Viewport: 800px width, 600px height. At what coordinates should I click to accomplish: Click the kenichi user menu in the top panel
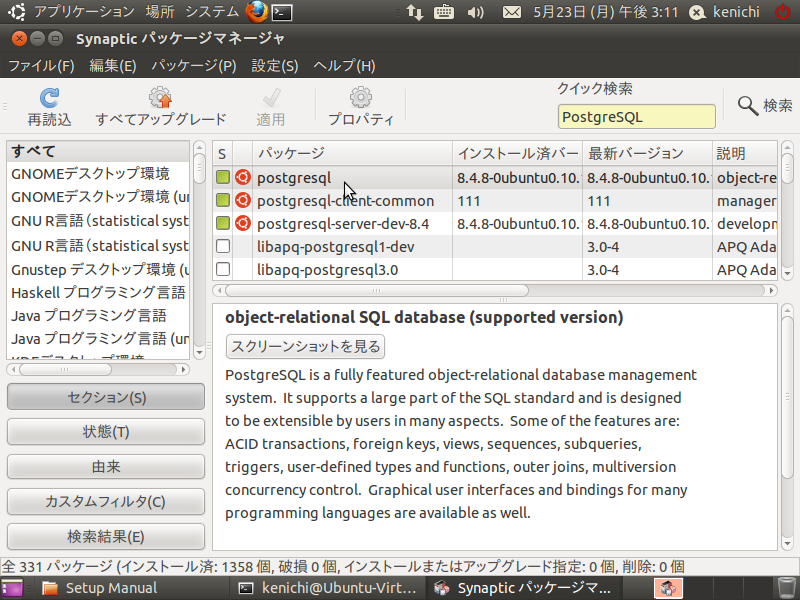pyautogui.click(x=725, y=12)
